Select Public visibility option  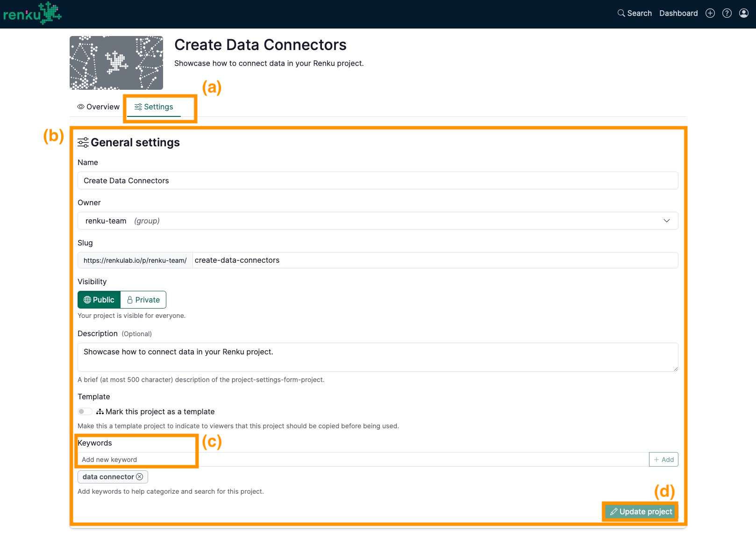(99, 300)
